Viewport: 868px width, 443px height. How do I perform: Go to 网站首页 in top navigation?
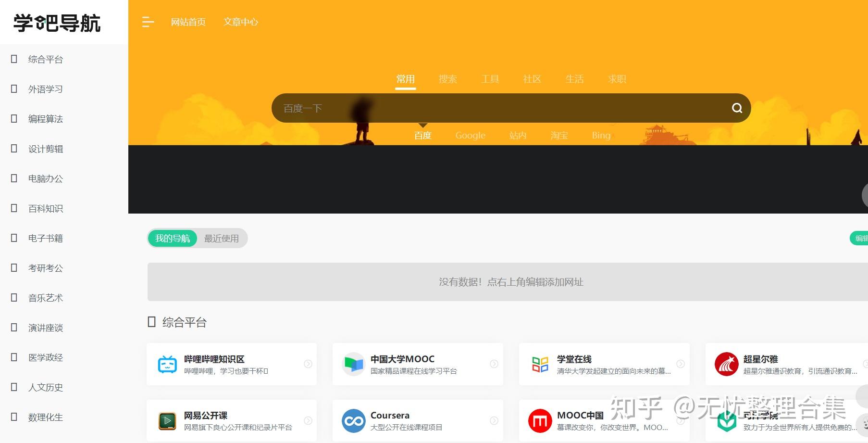pos(188,22)
